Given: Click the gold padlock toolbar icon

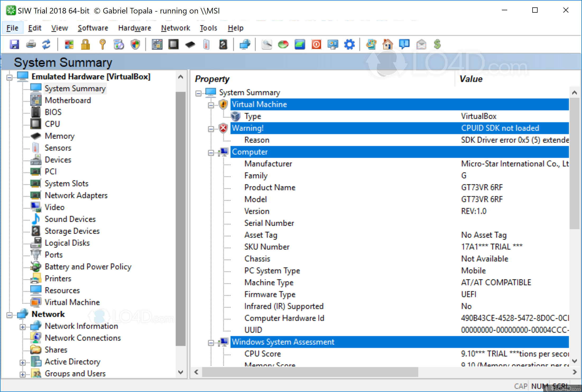Looking at the screenshot, I should [x=85, y=44].
